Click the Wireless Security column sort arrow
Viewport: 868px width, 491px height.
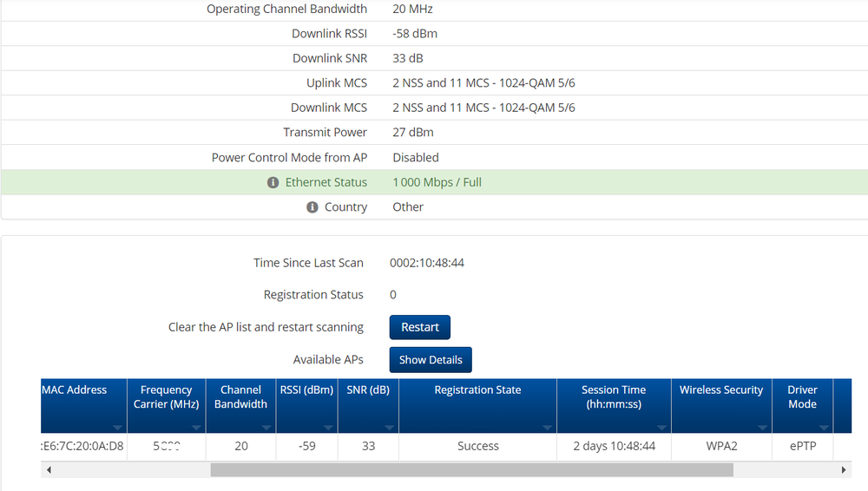[x=762, y=427]
